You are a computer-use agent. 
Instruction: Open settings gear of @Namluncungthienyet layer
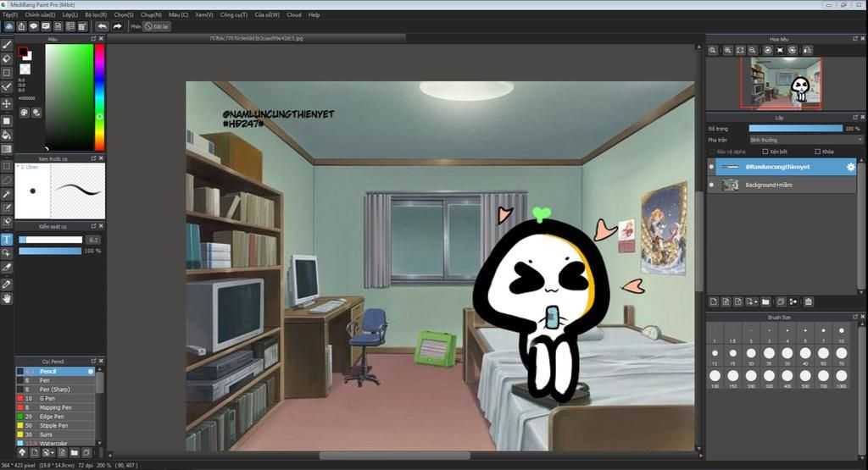(x=851, y=167)
